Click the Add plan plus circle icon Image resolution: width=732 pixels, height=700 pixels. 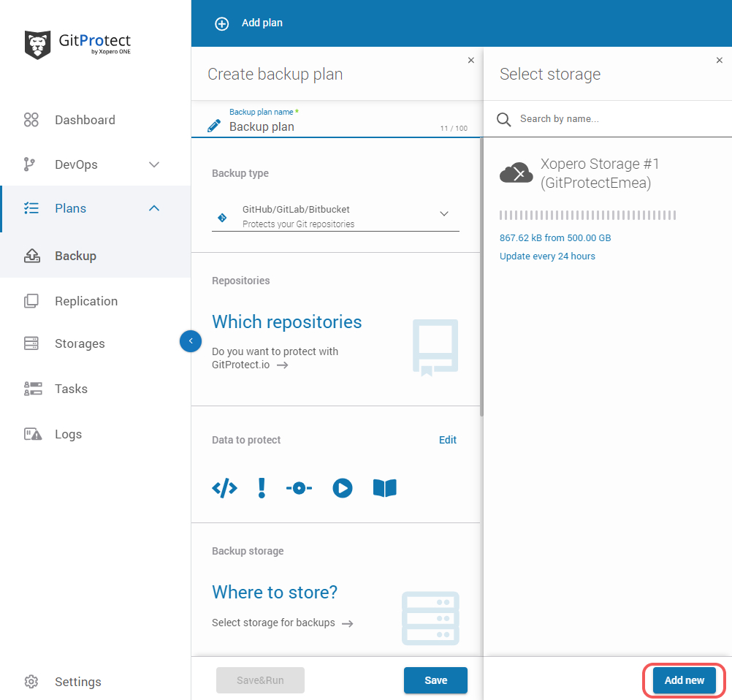point(222,23)
